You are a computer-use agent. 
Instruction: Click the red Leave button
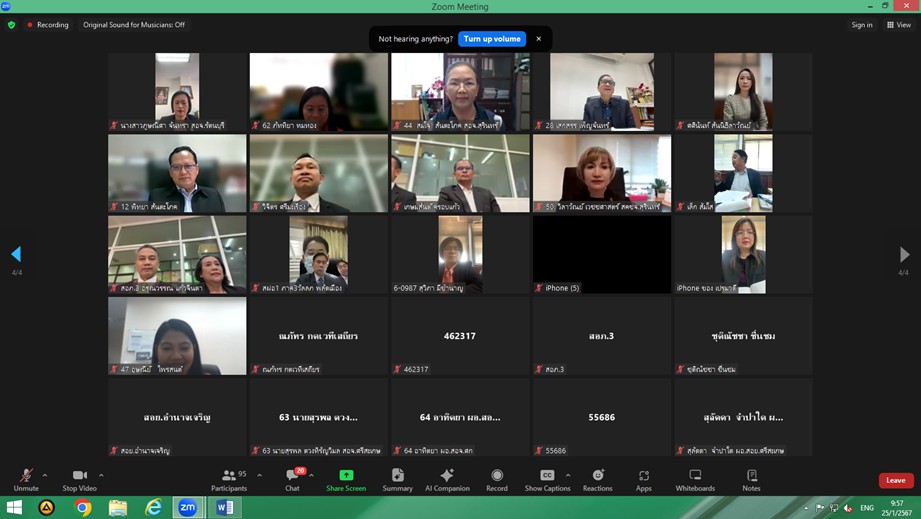tap(895, 480)
